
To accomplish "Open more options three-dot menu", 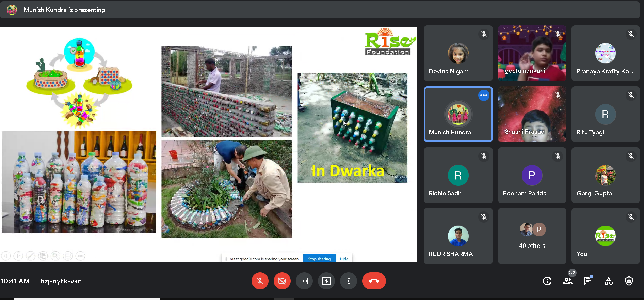I will tap(348, 281).
